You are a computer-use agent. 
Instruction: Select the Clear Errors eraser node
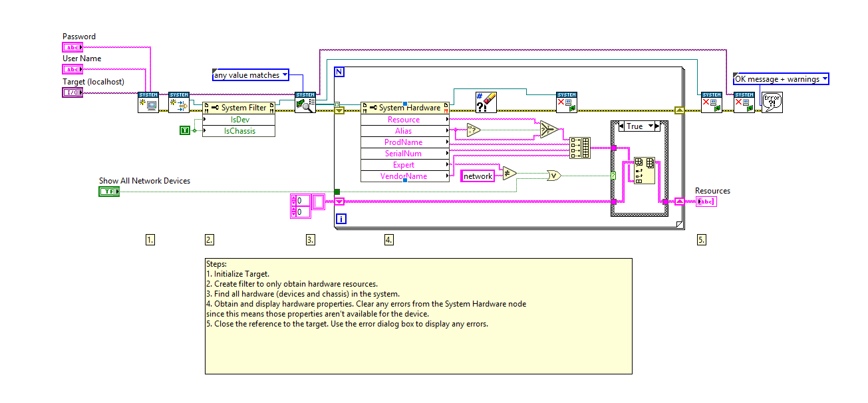pyautogui.click(x=486, y=102)
